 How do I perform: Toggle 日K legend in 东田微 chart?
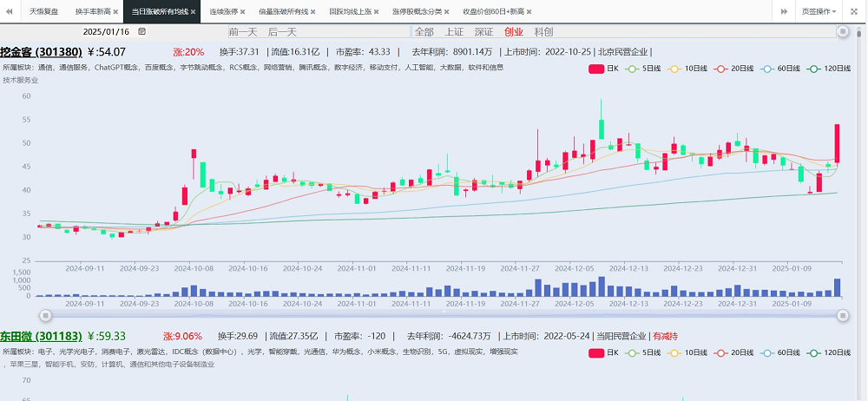pyautogui.click(x=603, y=352)
